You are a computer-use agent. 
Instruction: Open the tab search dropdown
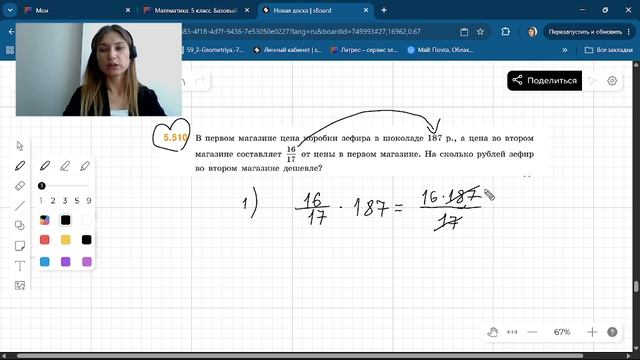pyautogui.click(x=10, y=10)
